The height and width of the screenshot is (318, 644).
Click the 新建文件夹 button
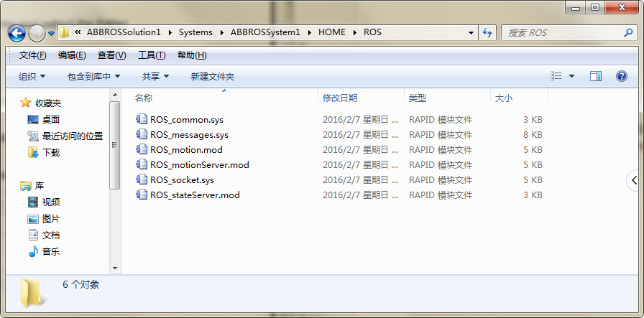coord(212,76)
